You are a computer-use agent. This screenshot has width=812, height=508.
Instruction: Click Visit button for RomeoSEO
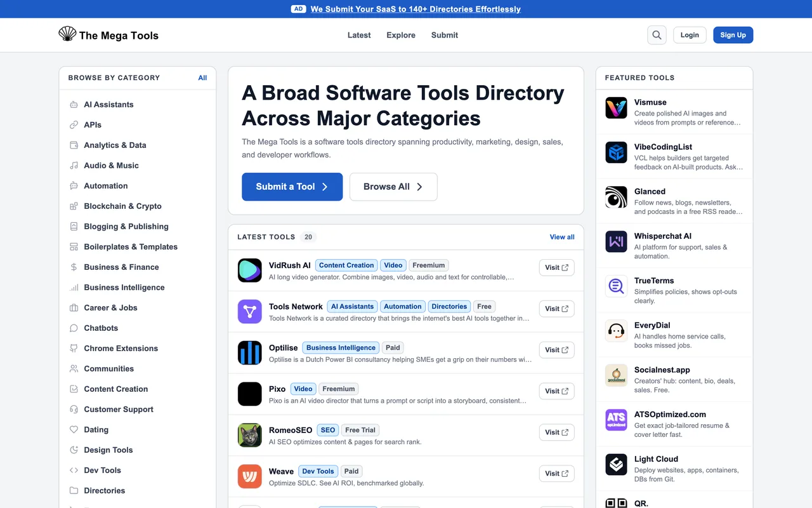(x=557, y=432)
